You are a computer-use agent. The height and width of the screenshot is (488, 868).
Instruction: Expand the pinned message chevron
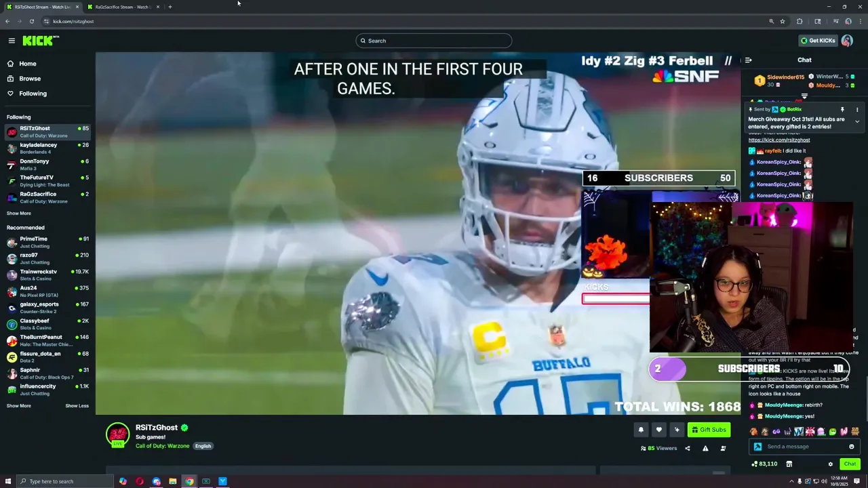coord(857,121)
